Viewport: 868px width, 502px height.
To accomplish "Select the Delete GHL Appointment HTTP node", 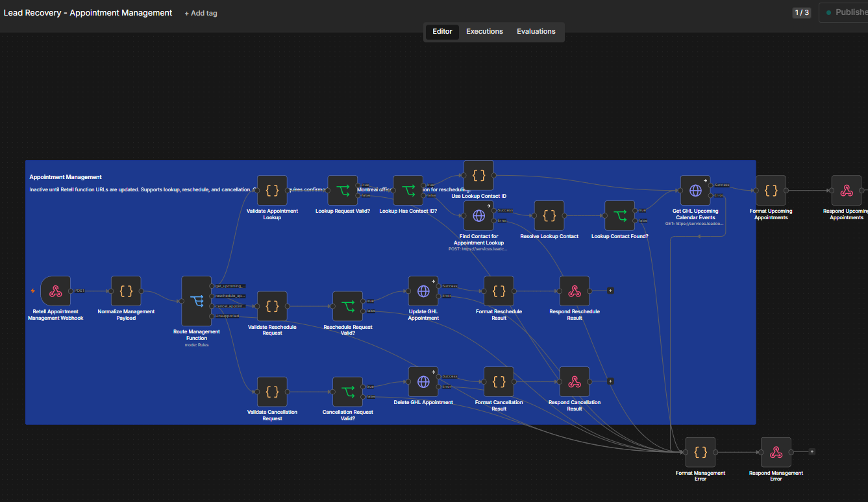I will pyautogui.click(x=423, y=382).
